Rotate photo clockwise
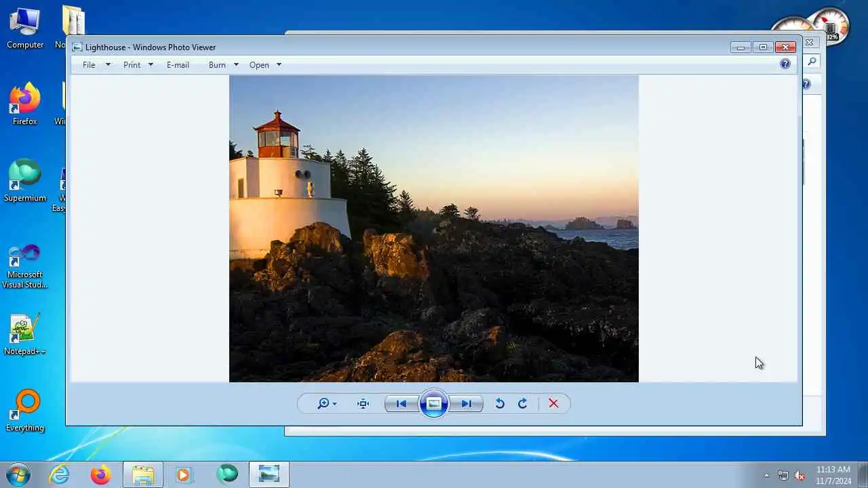This screenshot has height=488, width=868. point(522,403)
